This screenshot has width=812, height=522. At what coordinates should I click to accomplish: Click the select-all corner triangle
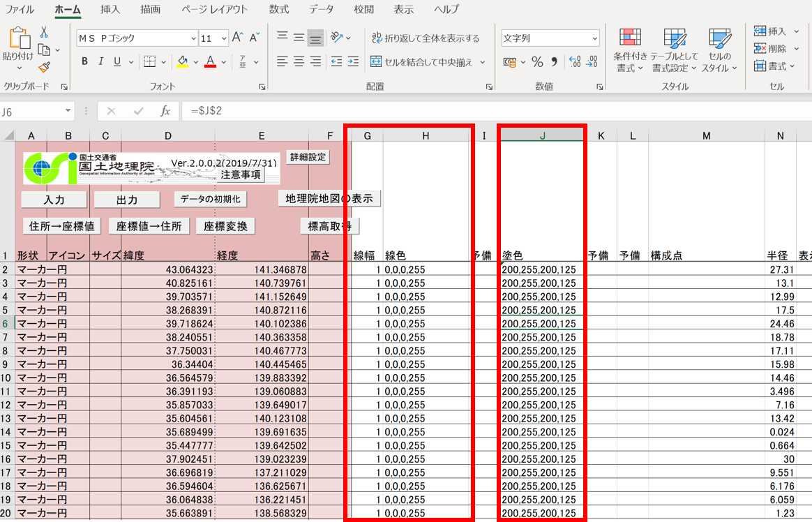pos(9,135)
